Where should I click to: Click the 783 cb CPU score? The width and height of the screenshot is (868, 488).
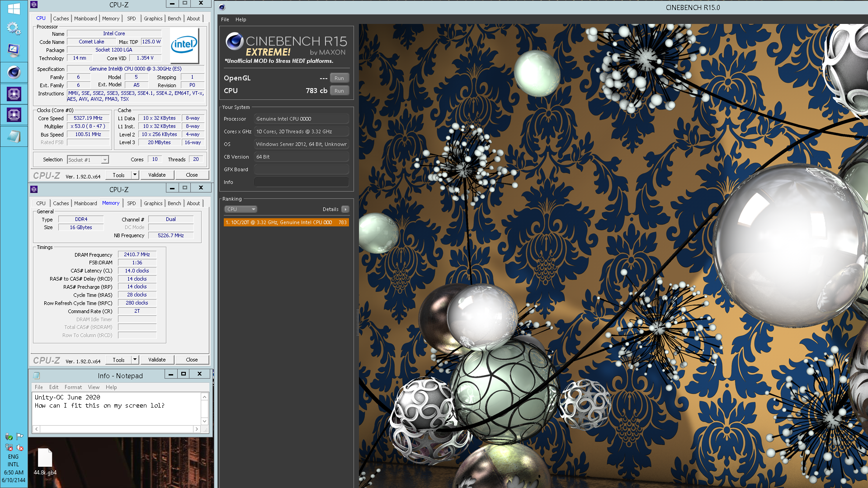click(316, 91)
